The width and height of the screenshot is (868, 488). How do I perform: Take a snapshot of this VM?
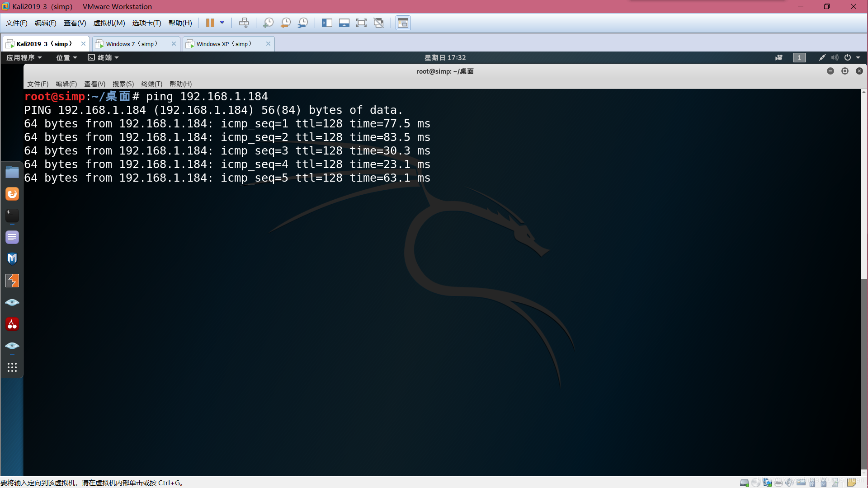tap(268, 23)
